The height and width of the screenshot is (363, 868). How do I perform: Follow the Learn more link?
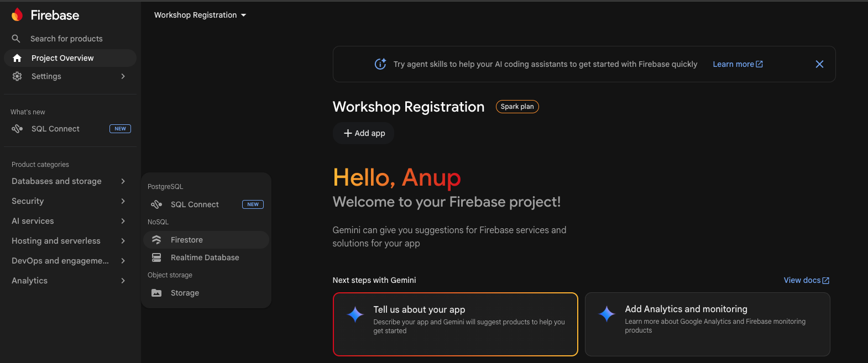(738, 64)
